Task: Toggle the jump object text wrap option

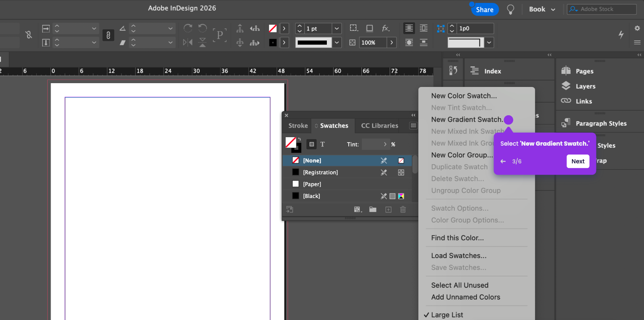Action: coord(424,42)
